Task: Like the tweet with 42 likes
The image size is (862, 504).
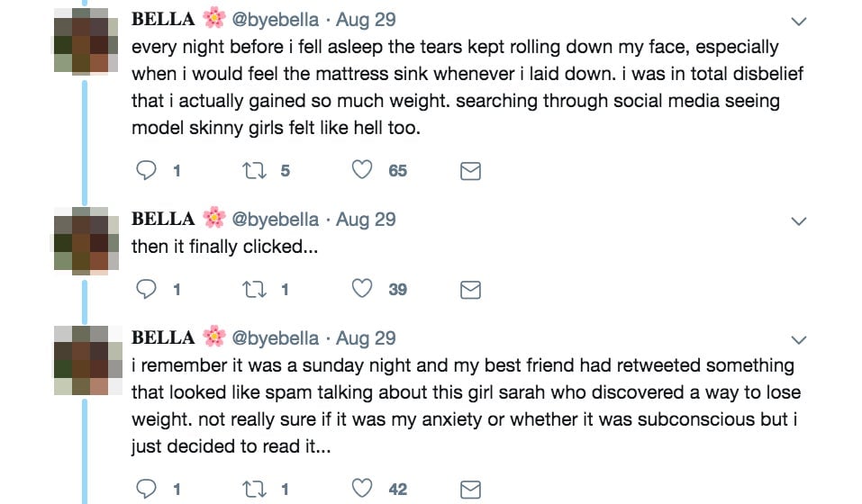Action: [x=362, y=489]
